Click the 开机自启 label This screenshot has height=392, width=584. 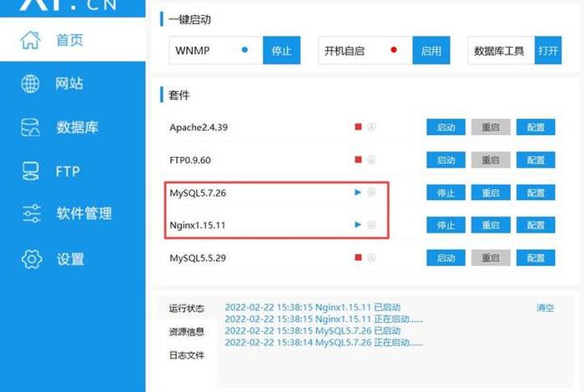click(x=344, y=51)
